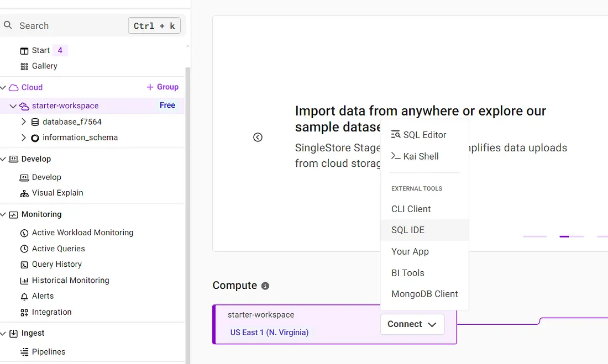608x364 pixels.
Task: Open the Gallery grid icon
Action: pyautogui.click(x=24, y=67)
